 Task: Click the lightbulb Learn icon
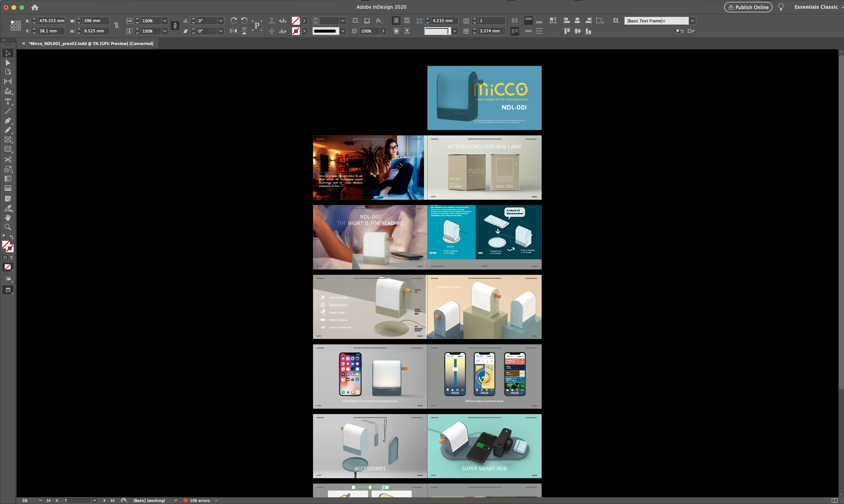(781, 7)
